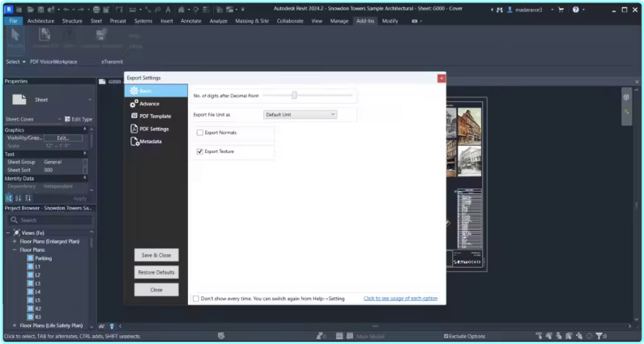Click the Save disk icon in quick access toolbar

click(x=41, y=9)
